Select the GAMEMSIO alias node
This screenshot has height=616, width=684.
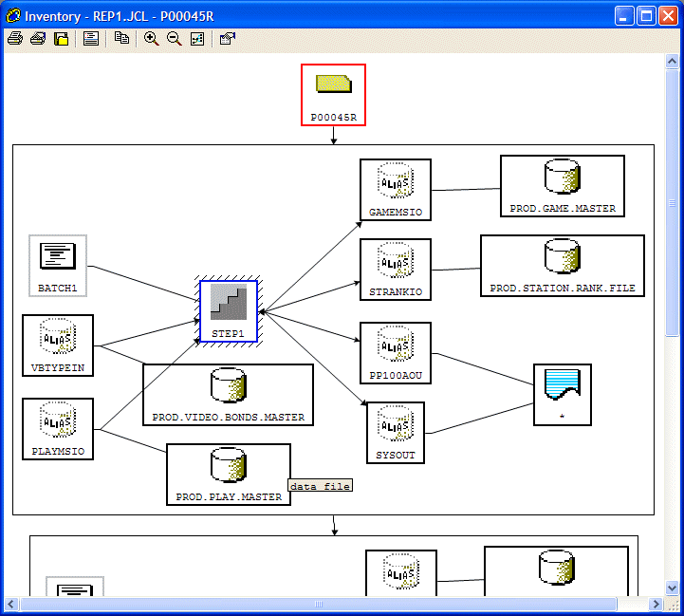[396, 190]
